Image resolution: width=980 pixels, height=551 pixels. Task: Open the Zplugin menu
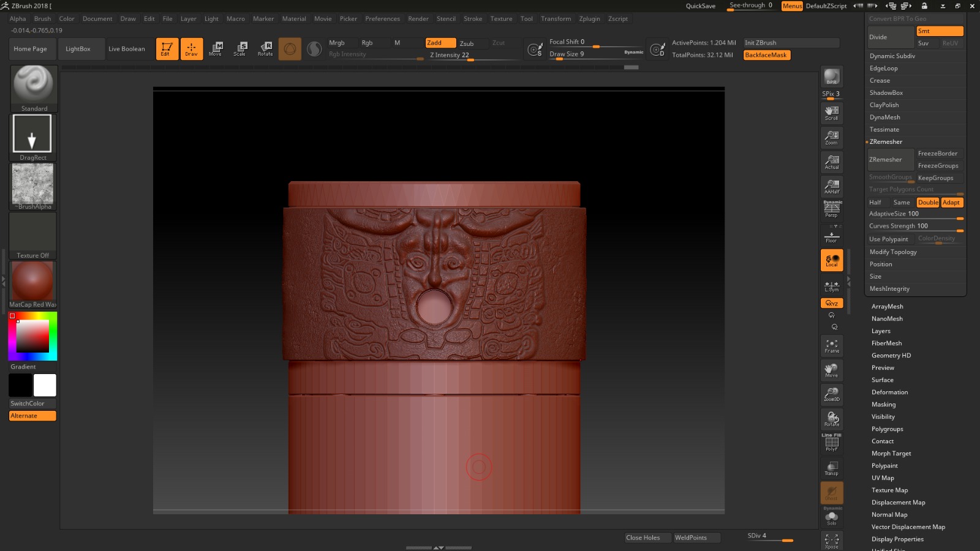[x=589, y=19]
